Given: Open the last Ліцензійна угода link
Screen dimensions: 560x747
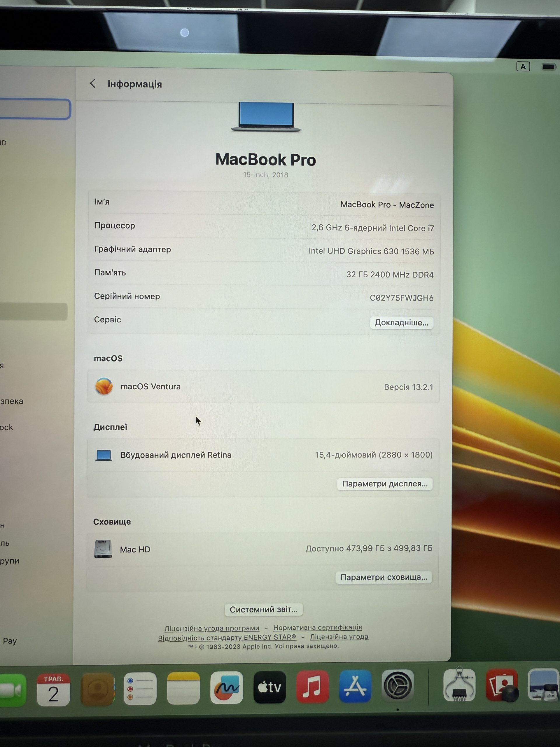Looking at the screenshot, I should click(339, 637).
